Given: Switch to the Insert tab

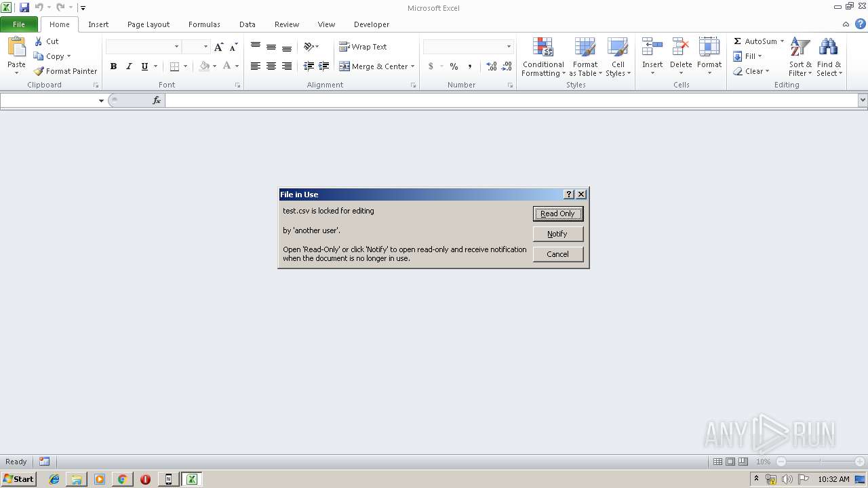Looking at the screenshot, I should [x=98, y=24].
